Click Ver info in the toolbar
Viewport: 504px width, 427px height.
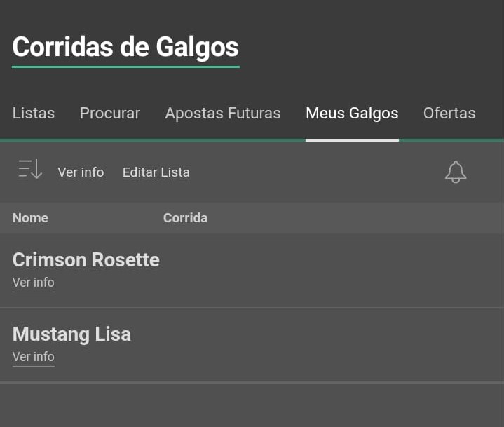click(x=81, y=172)
